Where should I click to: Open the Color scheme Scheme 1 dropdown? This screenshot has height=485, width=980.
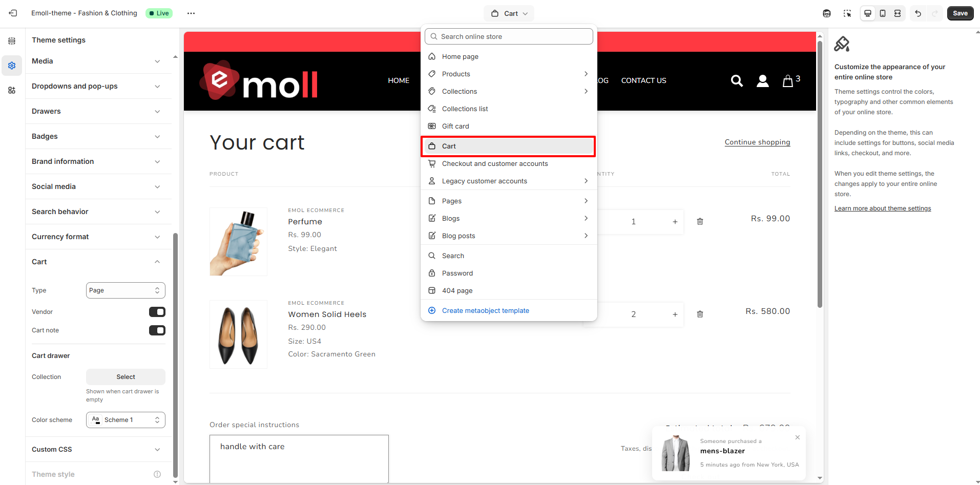[126, 420]
